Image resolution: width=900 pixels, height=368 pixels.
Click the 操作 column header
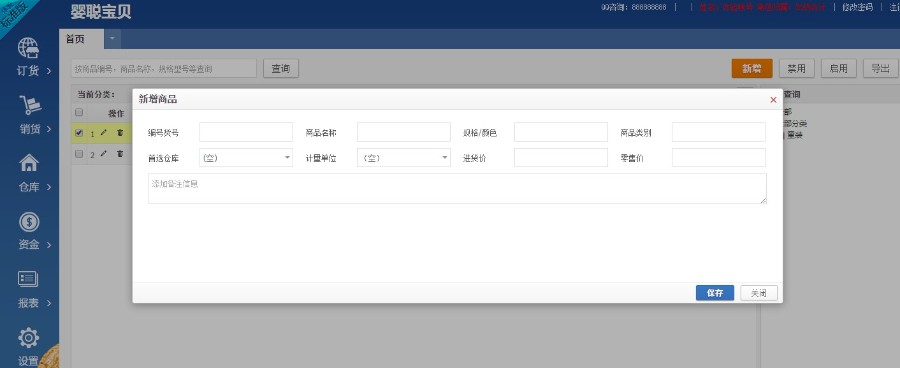116,113
